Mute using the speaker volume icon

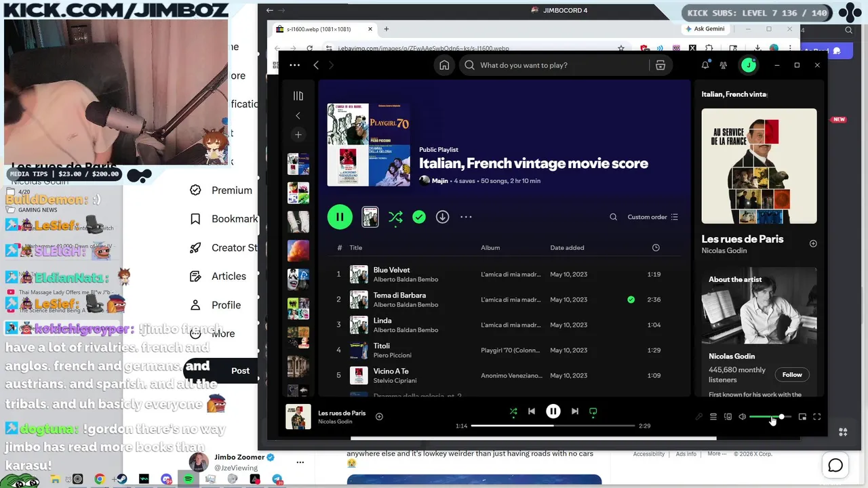[x=742, y=417]
